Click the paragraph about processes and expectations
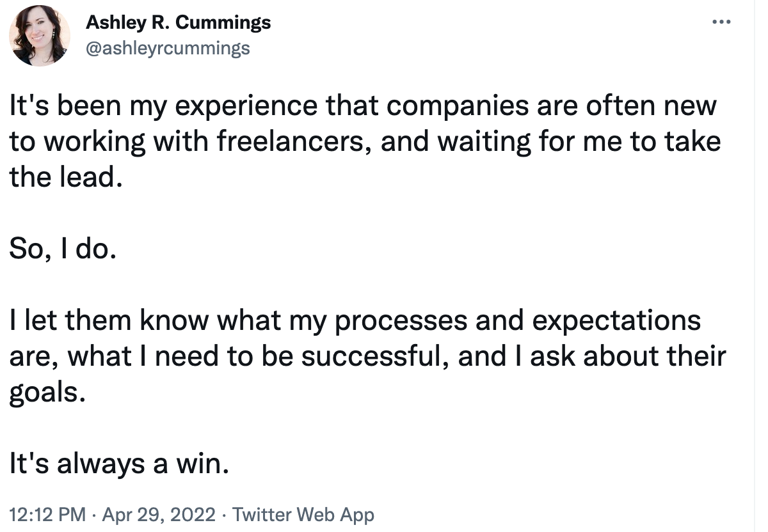Viewport: 768px width, 532px height. point(365,356)
